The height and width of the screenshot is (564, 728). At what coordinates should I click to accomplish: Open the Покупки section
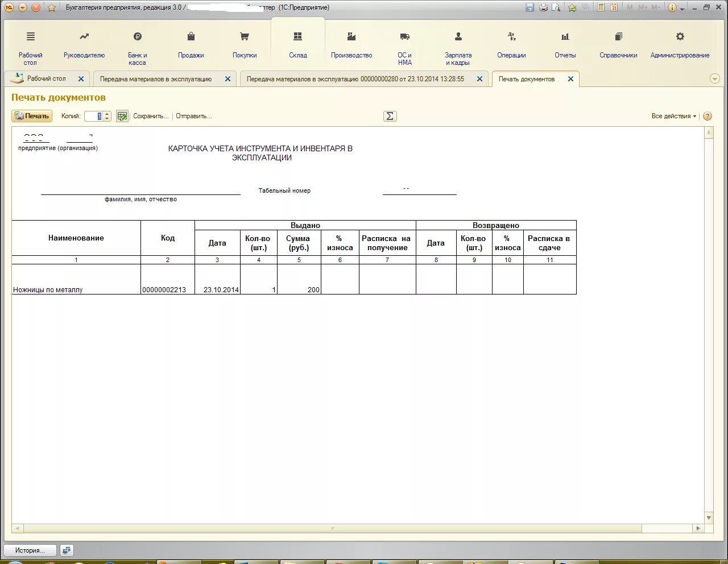245,45
